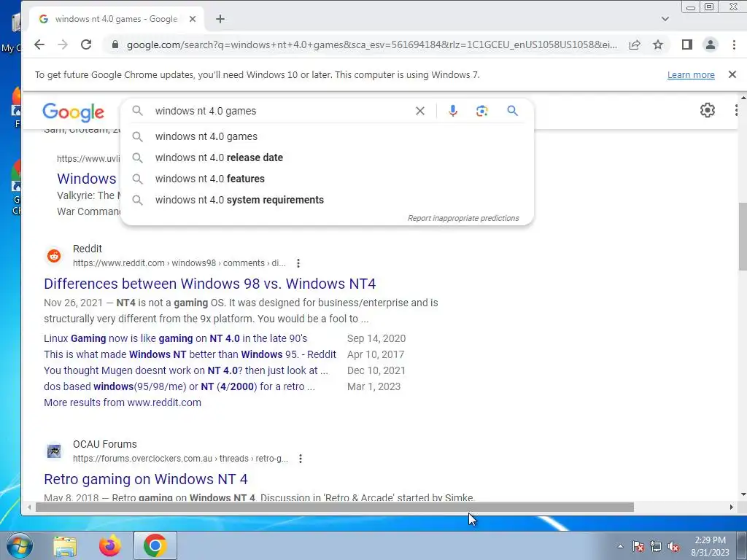
Task: Click the page URL in address bar
Action: click(371, 44)
